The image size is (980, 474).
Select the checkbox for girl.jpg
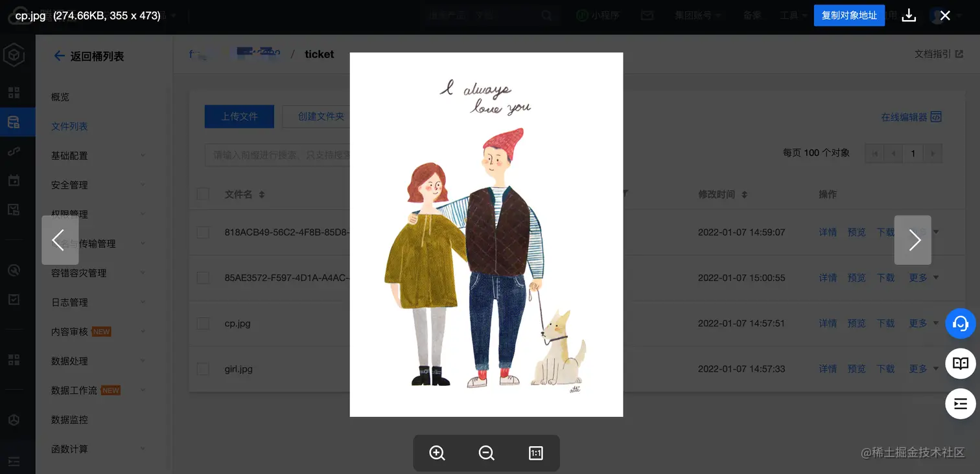[203, 369]
